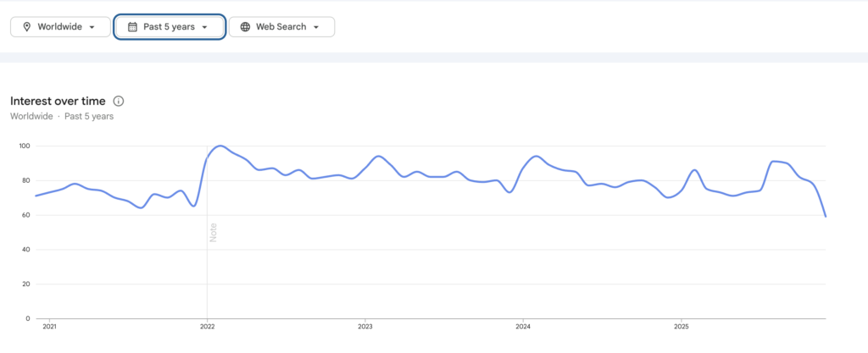Click the Web Search label text

click(281, 27)
